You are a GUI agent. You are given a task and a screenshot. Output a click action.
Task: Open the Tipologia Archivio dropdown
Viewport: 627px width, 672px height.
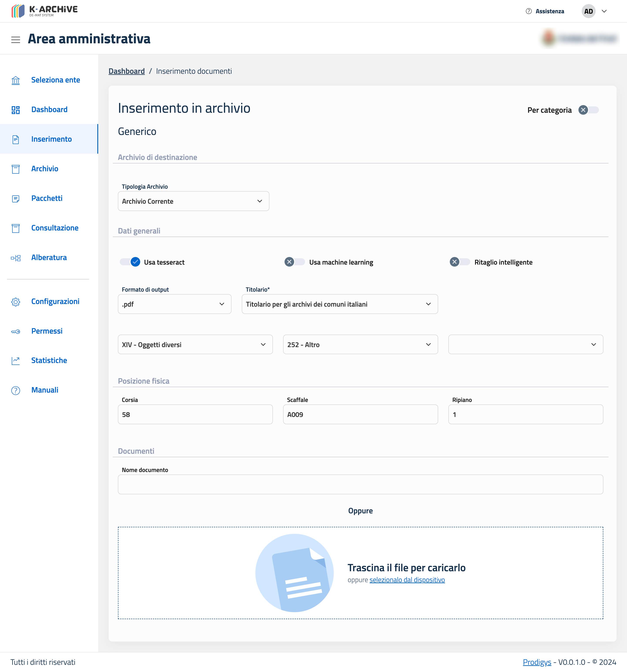[x=194, y=201]
